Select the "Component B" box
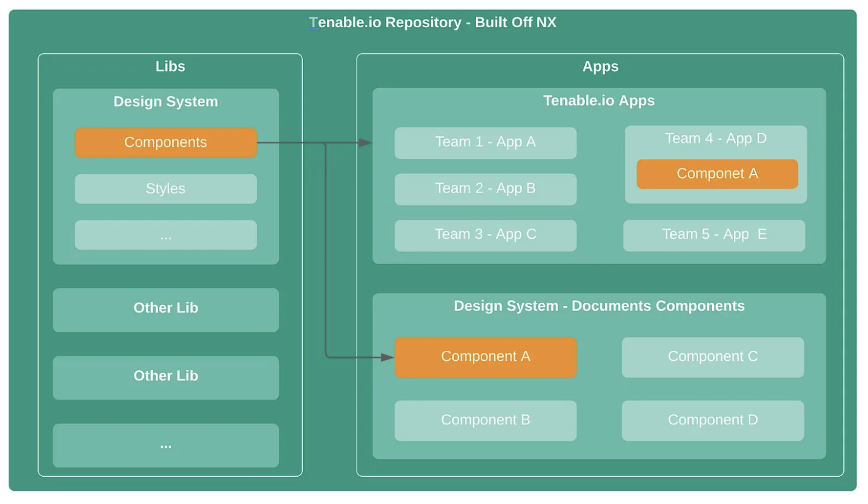This screenshot has width=868, height=504. (486, 420)
